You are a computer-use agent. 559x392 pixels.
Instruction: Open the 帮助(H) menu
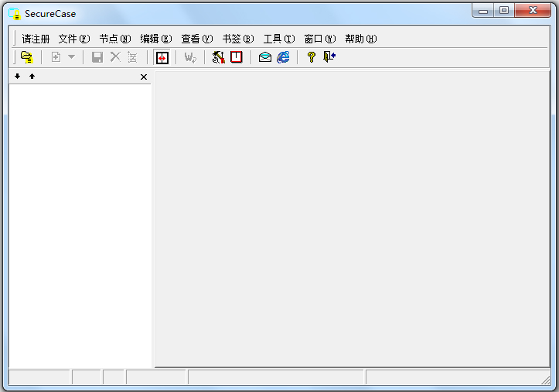pyautogui.click(x=361, y=39)
